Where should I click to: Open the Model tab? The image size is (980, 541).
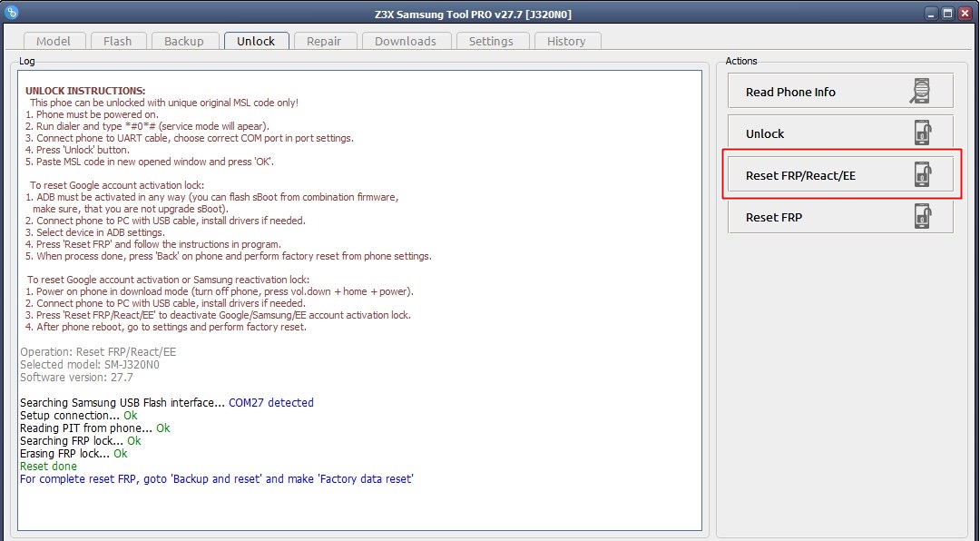pos(54,41)
